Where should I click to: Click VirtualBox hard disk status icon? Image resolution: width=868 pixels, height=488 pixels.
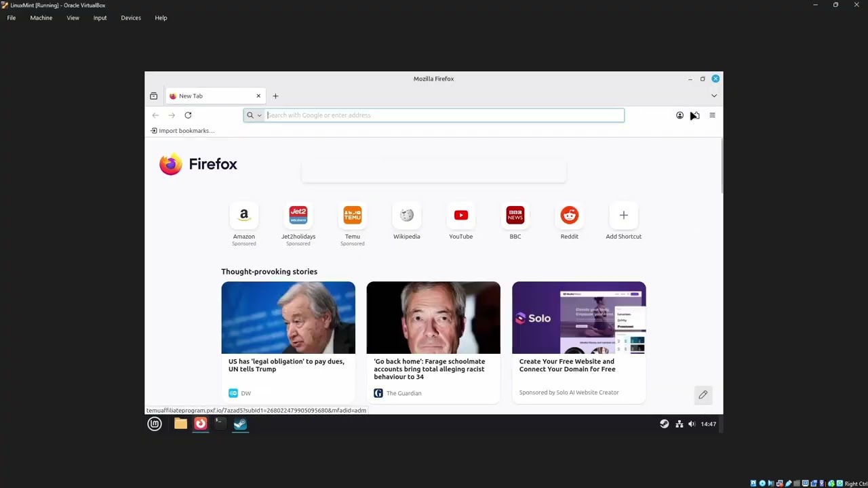point(753,483)
